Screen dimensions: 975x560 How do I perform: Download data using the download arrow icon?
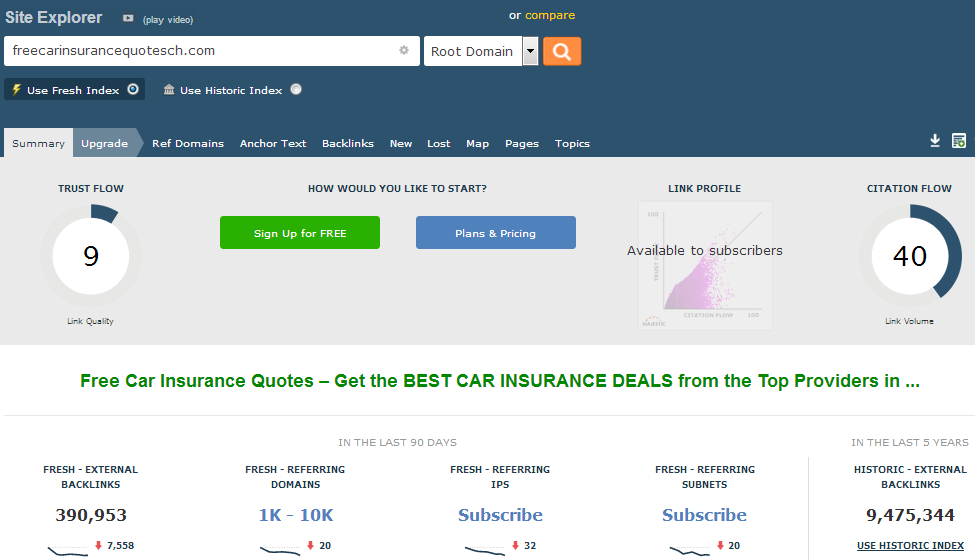935,141
